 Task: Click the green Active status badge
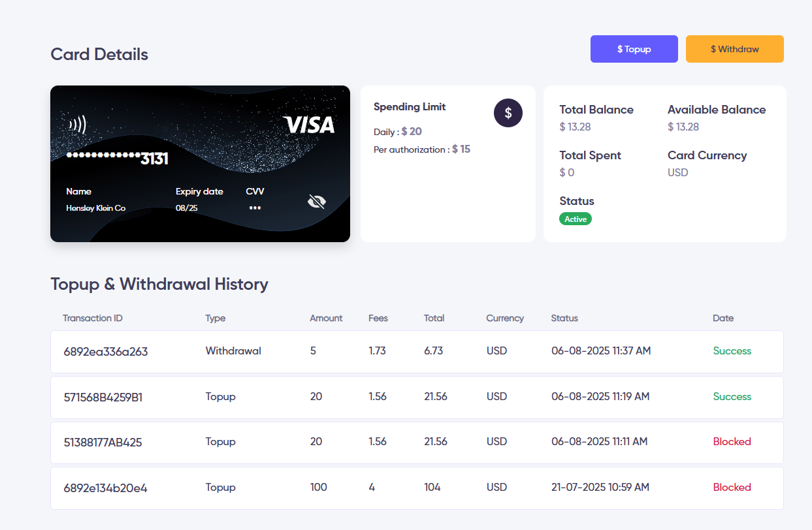[x=575, y=219]
